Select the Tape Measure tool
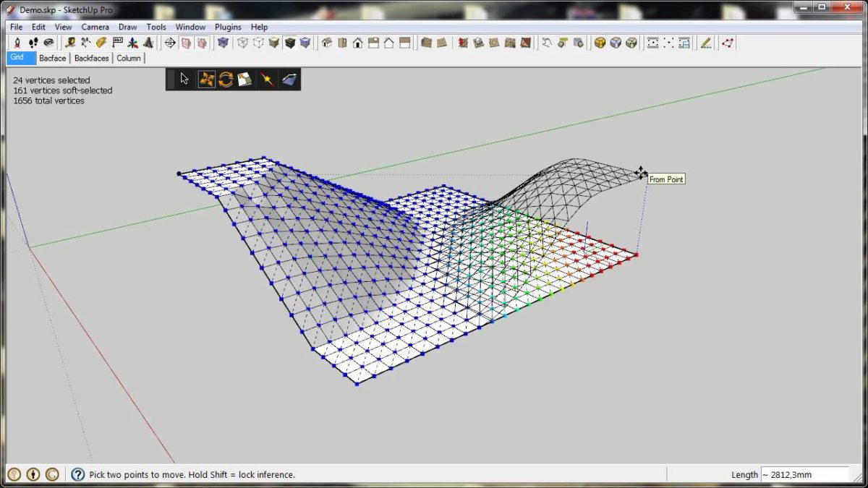Viewport: 868px width, 488px height. click(x=70, y=43)
